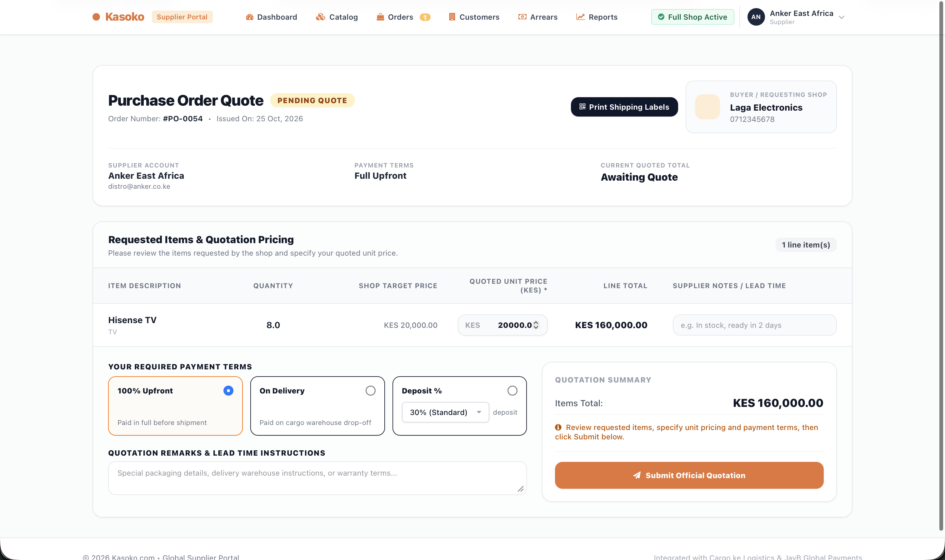Click the KES 20,000.00 shop target price
Image resolution: width=945 pixels, height=560 pixels.
(x=410, y=325)
